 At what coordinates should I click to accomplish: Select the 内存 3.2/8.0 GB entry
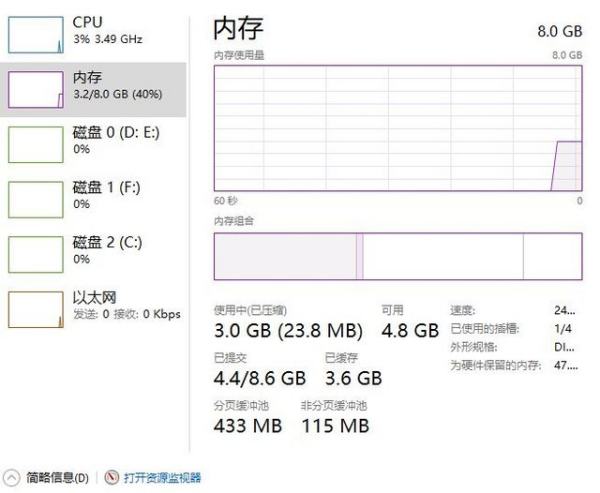[x=117, y=85]
